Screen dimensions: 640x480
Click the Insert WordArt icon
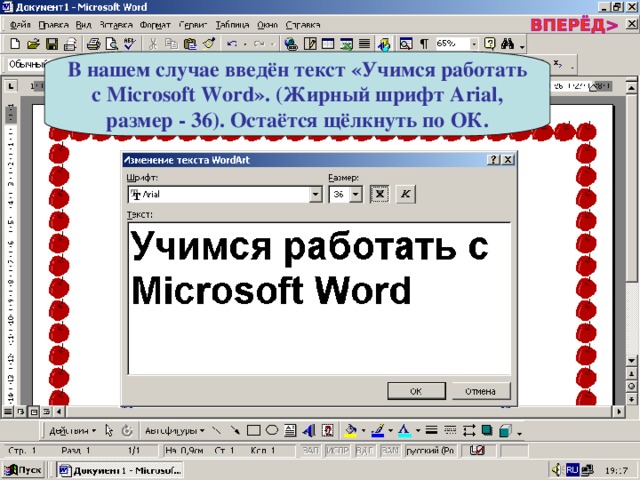click(309, 430)
